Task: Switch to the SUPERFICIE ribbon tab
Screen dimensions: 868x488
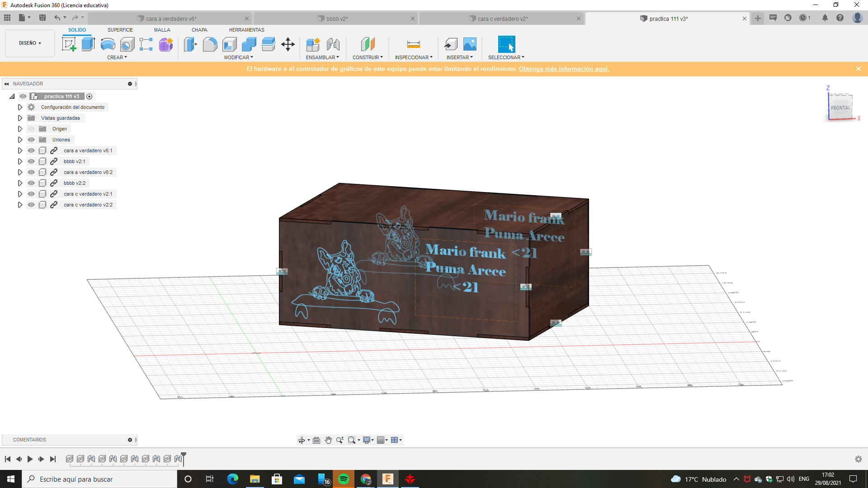Action: click(x=120, y=30)
